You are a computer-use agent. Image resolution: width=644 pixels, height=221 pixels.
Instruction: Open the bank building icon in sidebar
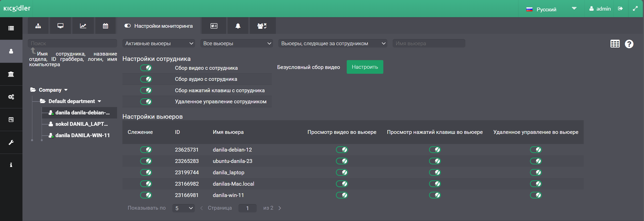(11, 74)
